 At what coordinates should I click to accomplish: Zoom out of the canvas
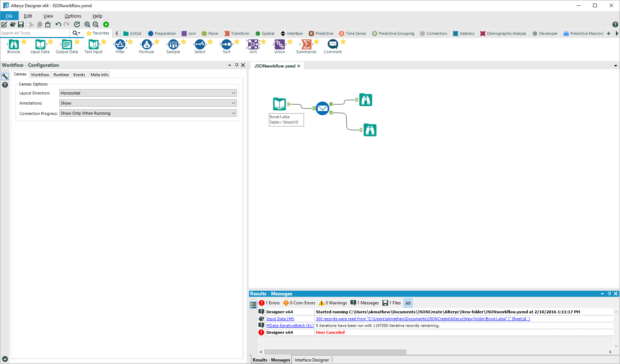96,24
